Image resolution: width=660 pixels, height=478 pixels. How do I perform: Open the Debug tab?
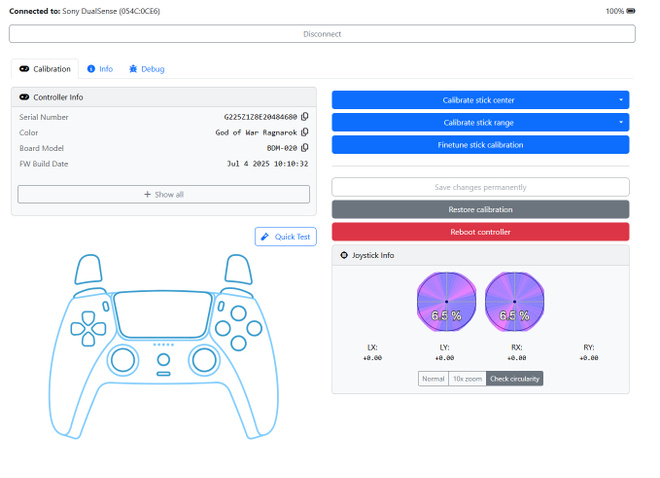[x=147, y=69]
